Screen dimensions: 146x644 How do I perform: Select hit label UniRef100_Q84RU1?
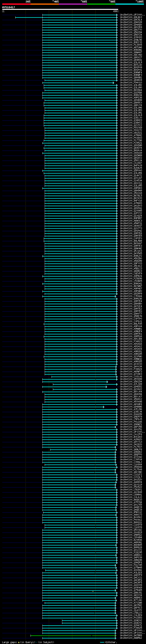(x=131, y=60)
